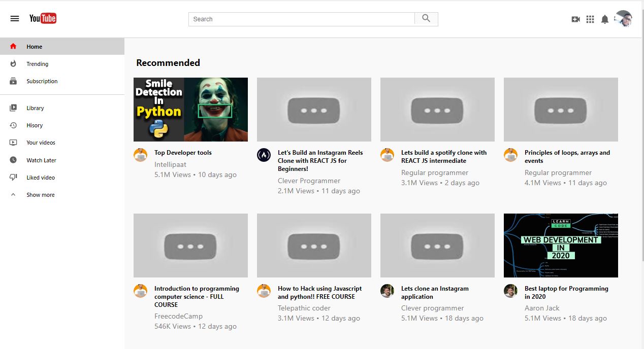Select Watch Later in the sidebar
This screenshot has width=644, height=349.
(x=62, y=160)
